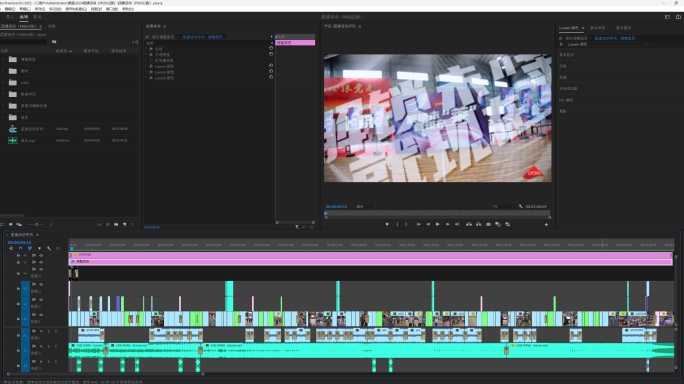Open Program monitor settings wrench
The height and width of the screenshot is (384, 684).
coord(520,206)
